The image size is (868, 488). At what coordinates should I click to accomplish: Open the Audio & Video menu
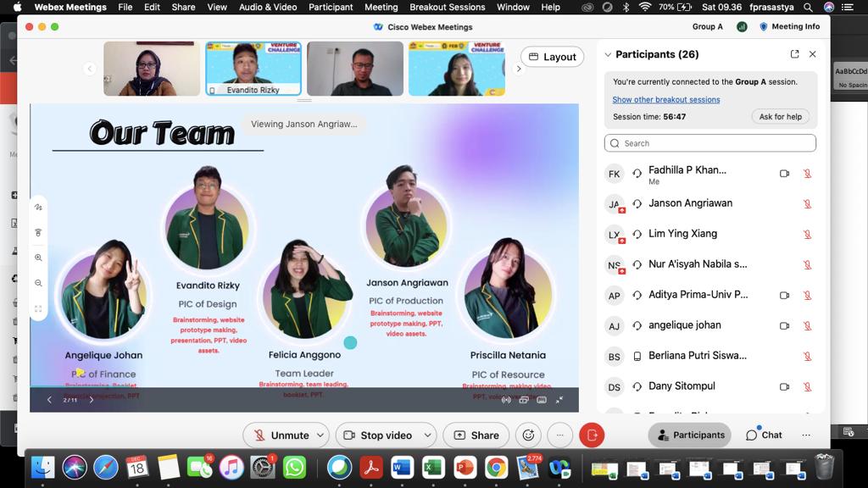click(x=268, y=7)
